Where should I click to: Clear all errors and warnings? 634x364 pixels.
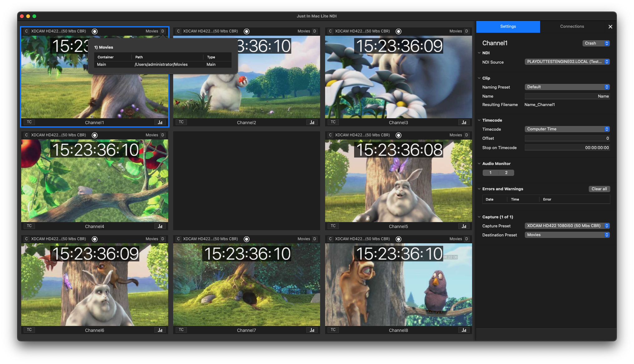coord(599,189)
